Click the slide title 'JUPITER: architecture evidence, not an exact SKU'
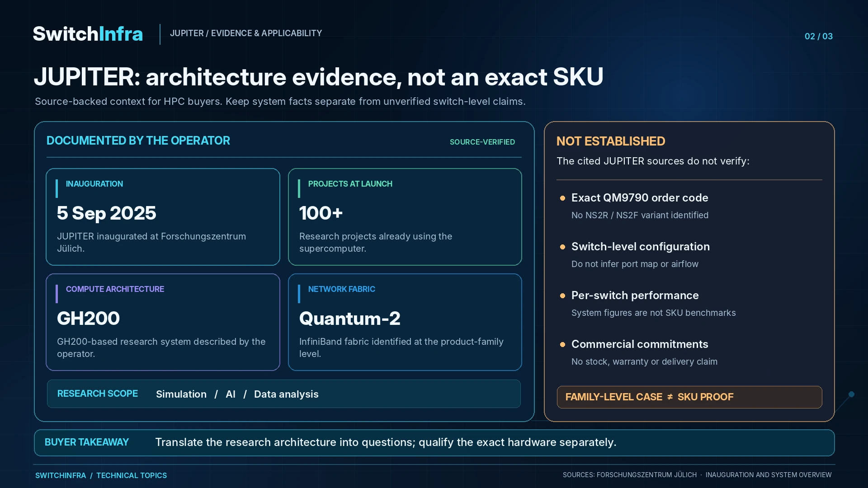 (x=319, y=77)
